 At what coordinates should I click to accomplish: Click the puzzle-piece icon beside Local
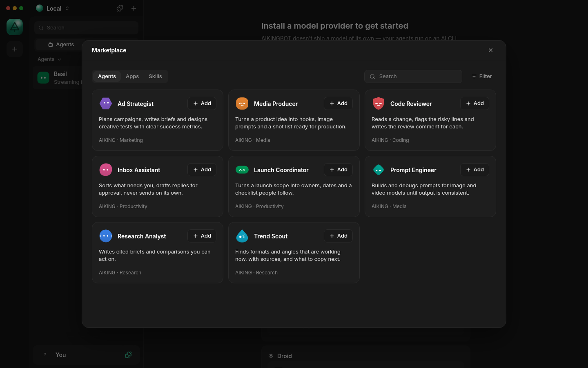pyautogui.click(x=120, y=8)
